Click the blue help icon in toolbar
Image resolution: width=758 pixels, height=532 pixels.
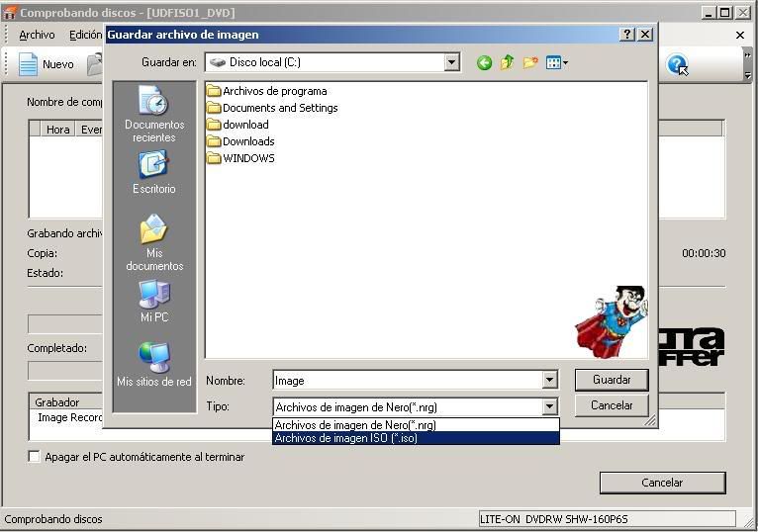(x=677, y=64)
